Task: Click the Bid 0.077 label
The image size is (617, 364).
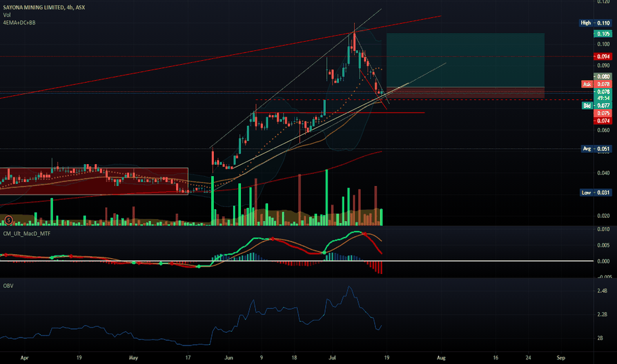Action: 596,105
